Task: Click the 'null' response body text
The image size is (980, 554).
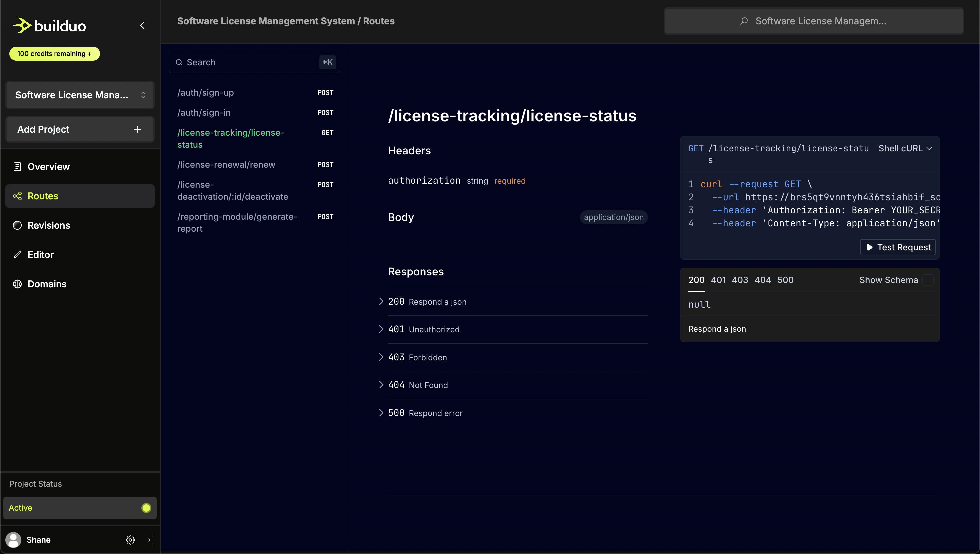Action: [x=699, y=304]
